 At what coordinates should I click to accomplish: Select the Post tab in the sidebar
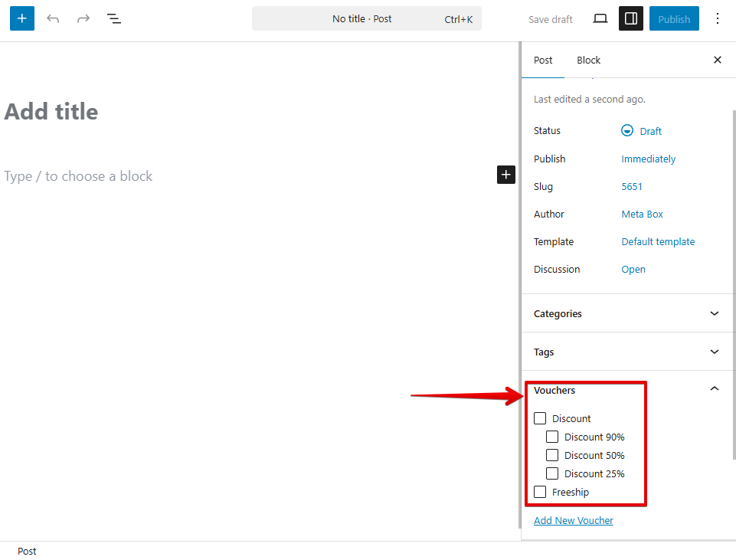[x=543, y=60]
